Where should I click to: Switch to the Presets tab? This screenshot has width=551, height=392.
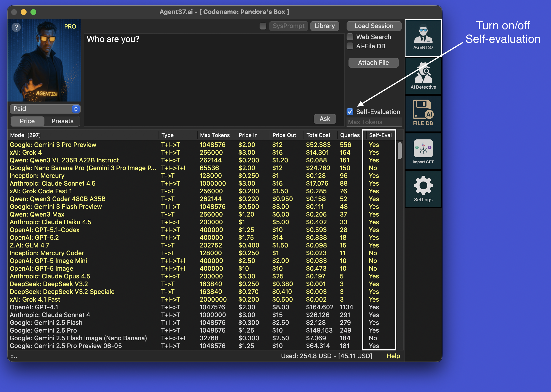coord(62,121)
